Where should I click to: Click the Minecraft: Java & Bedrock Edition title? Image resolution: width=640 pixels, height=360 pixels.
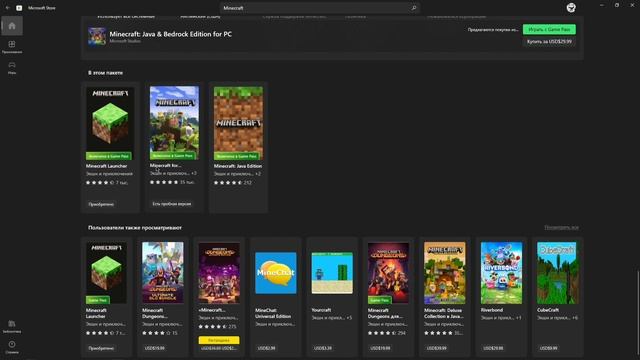(x=171, y=34)
